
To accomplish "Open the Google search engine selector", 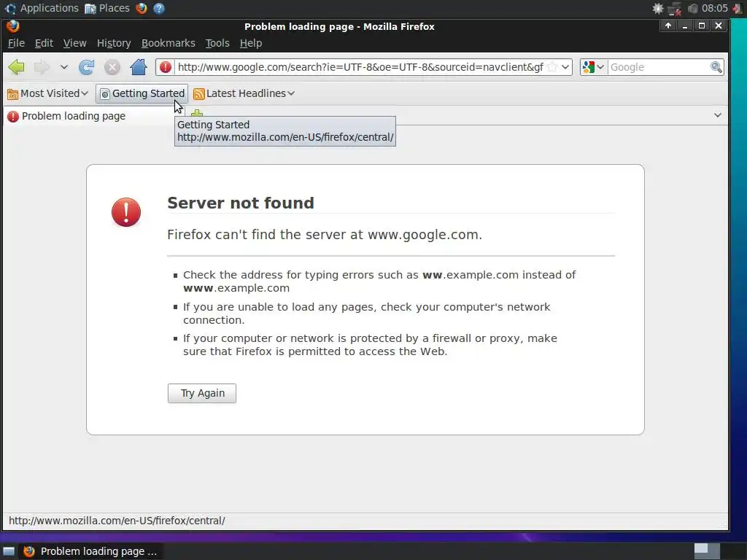I will (x=594, y=67).
